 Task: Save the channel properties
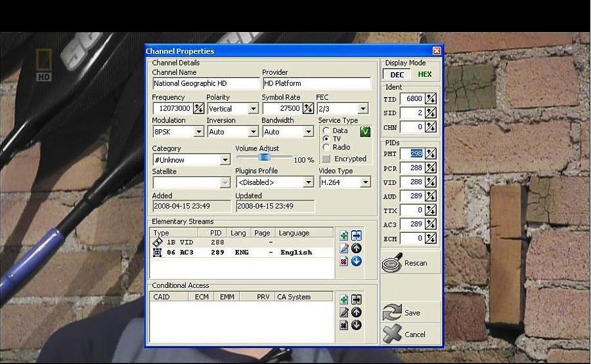410,313
